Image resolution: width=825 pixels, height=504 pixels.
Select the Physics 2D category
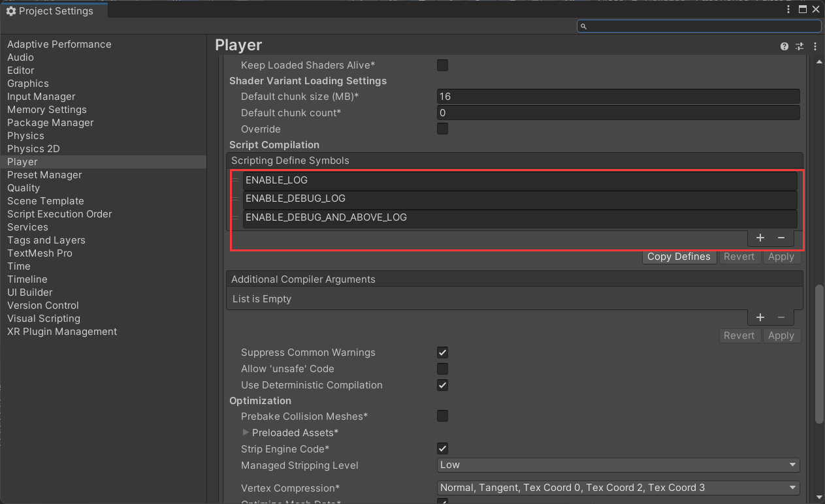pos(33,149)
